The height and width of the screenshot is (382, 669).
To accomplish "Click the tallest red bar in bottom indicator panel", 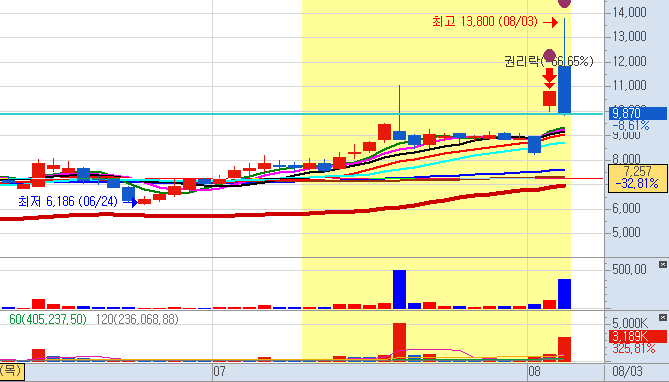I will click(x=399, y=342).
